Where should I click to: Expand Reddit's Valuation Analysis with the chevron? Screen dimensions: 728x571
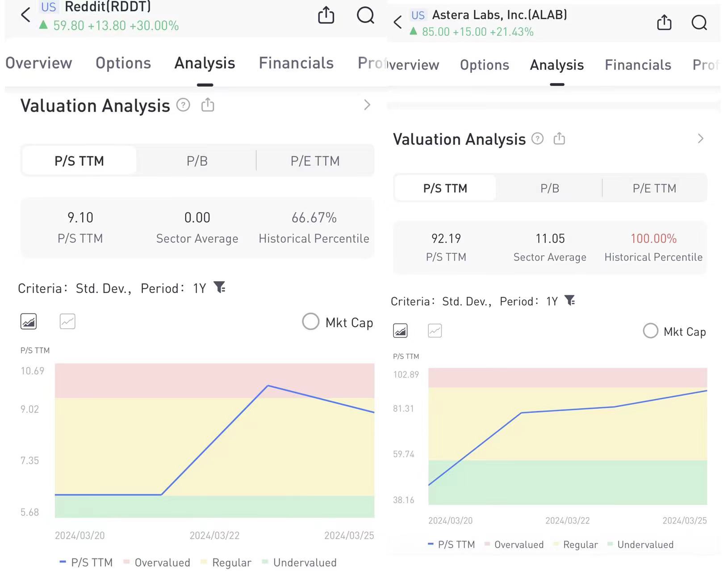[x=367, y=105]
